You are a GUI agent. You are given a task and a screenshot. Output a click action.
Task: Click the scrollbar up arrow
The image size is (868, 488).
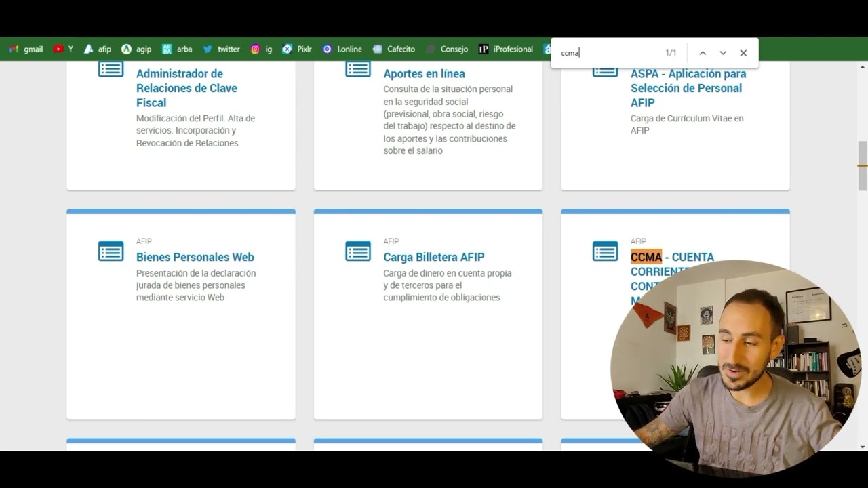pyautogui.click(x=863, y=66)
